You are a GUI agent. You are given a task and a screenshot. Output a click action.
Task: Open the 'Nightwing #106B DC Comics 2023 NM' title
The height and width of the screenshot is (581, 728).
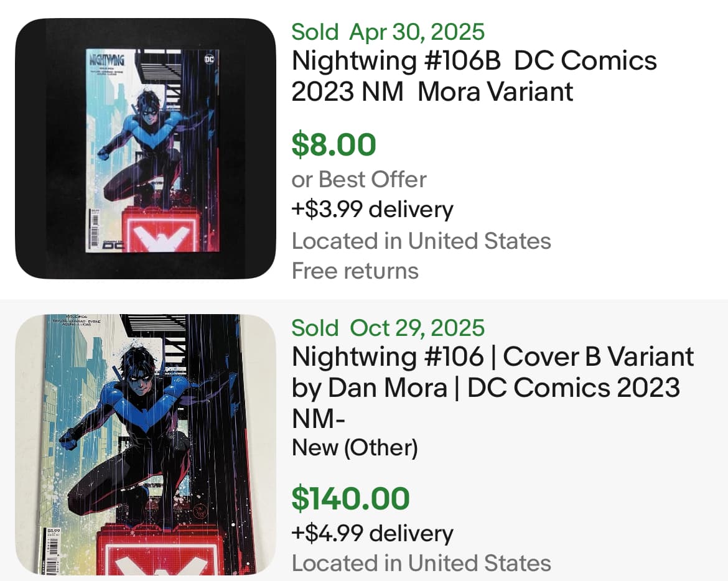point(474,76)
